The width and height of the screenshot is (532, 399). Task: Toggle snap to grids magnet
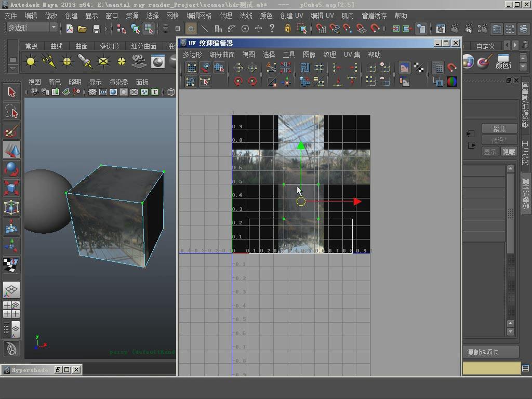coord(321,29)
